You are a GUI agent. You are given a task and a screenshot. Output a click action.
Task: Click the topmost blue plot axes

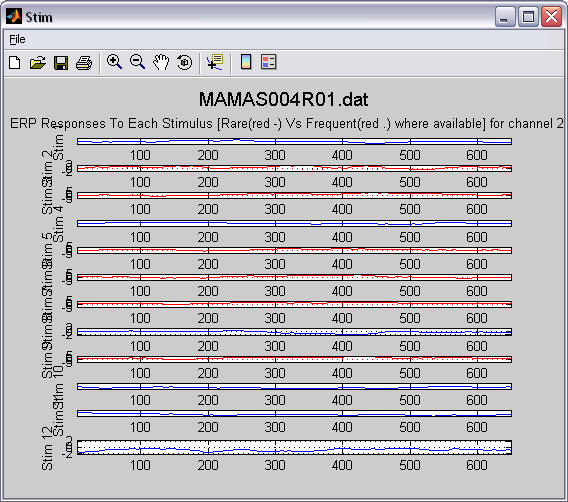tap(294, 141)
